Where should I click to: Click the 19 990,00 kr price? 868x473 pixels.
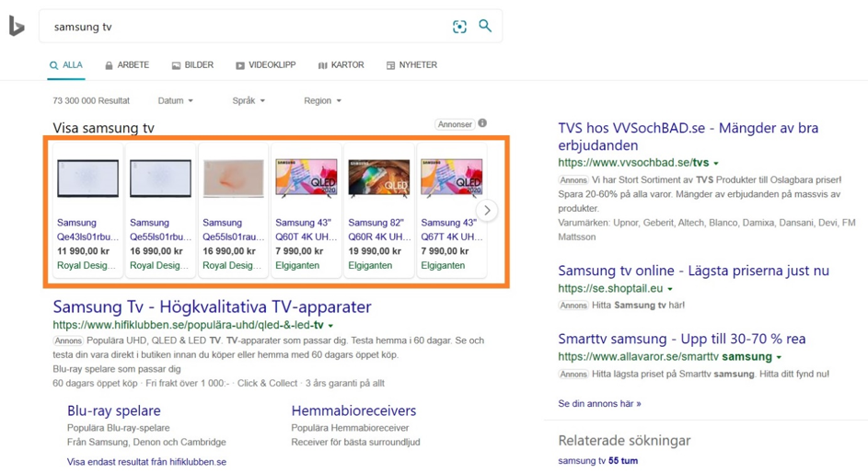click(x=375, y=251)
